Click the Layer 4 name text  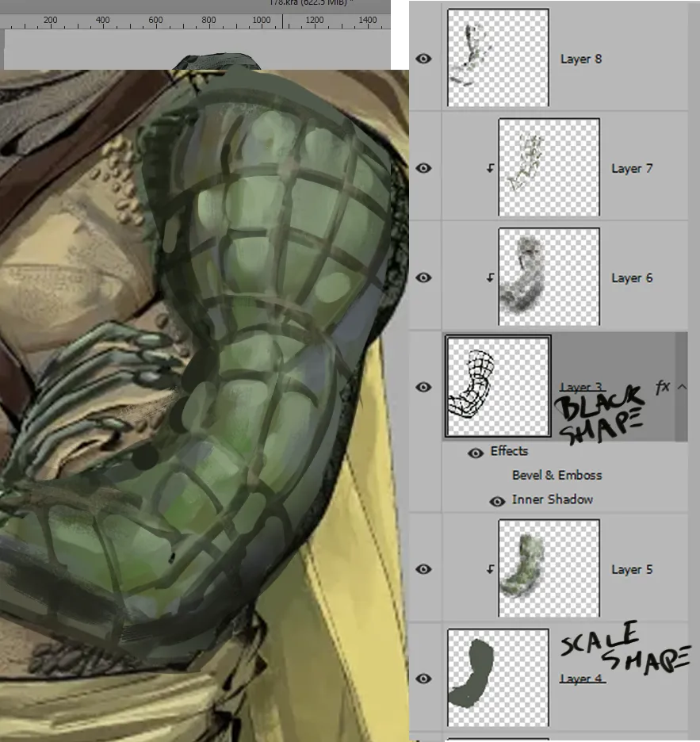coord(582,679)
